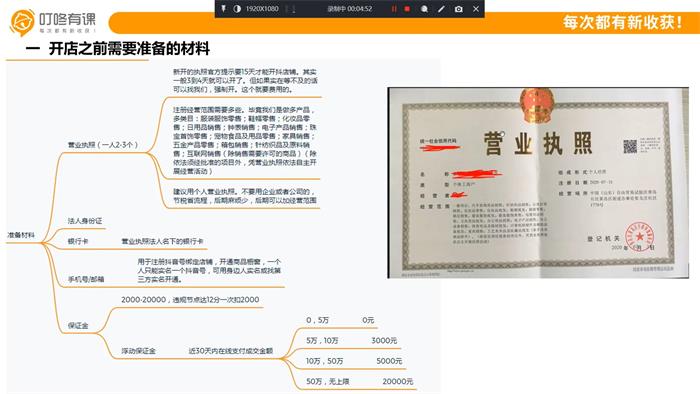The width and height of the screenshot is (700, 394).
Task: Click the 营业执照 title on the license
Action: pyautogui.click(x=538, y=143)
